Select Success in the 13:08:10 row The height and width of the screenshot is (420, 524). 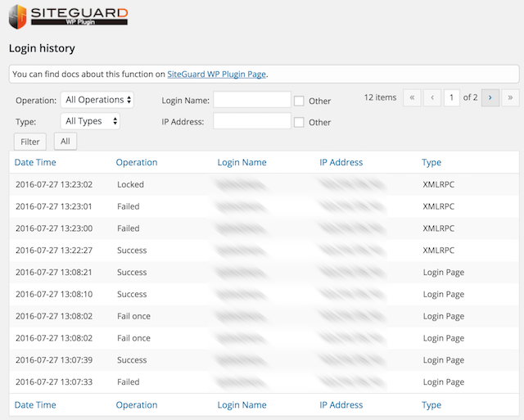tap(132, 295)
